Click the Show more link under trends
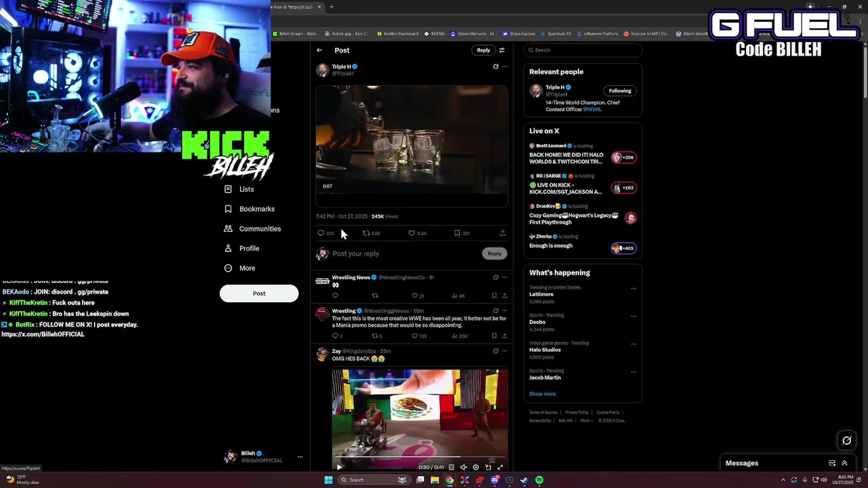 pos(542,394)
